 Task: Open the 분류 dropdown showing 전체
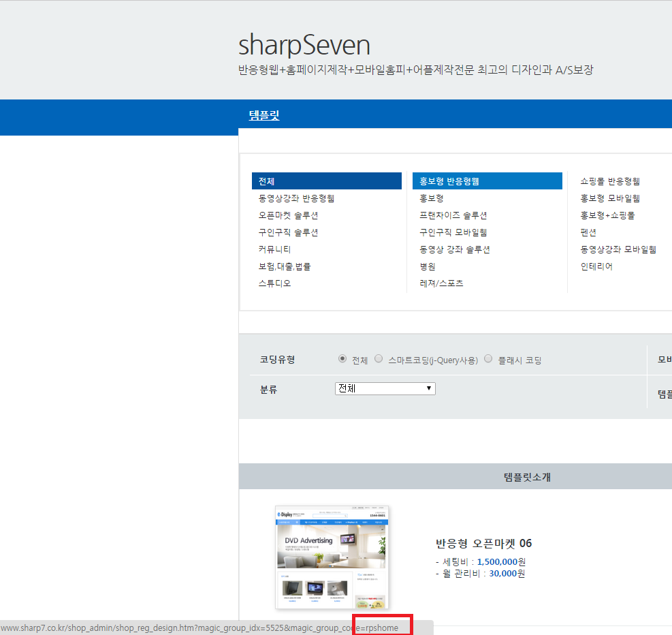point(385,389)
